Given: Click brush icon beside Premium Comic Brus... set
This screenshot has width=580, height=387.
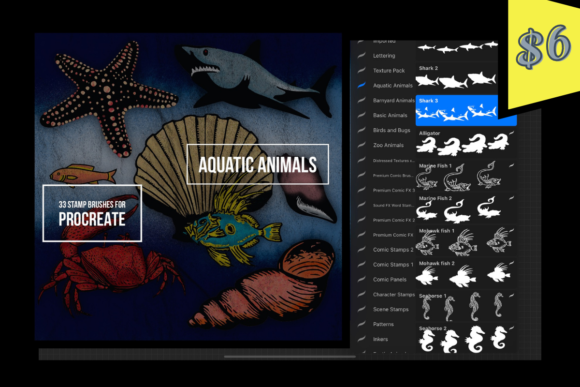Looking at the screenshot, I should 361,175.
